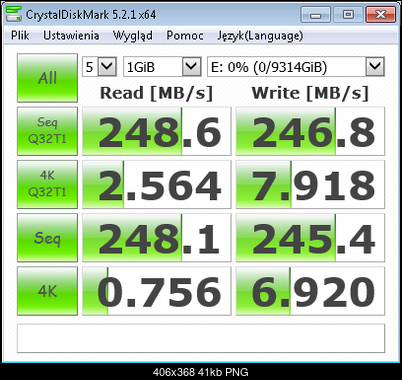Click the CrystalDiskMark title bar icon

click(14, 14)
